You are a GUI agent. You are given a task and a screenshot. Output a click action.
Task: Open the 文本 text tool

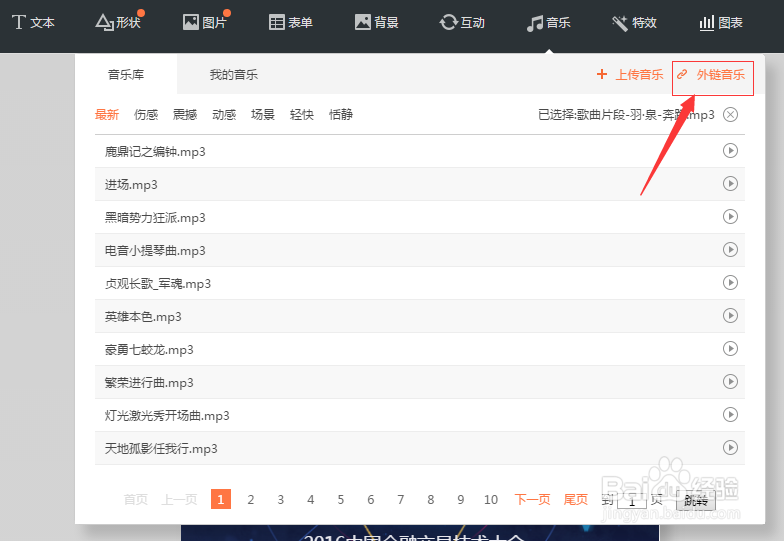click(x=33, y=22)
